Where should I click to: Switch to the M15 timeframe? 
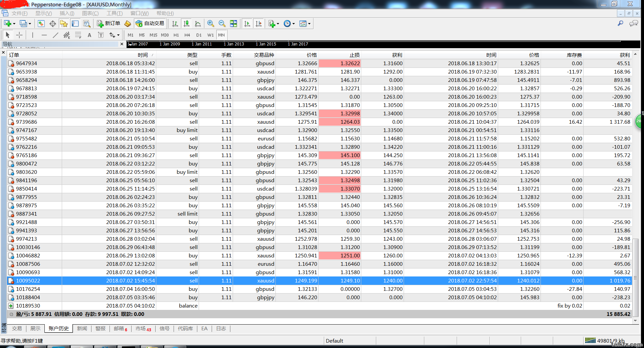153,35
